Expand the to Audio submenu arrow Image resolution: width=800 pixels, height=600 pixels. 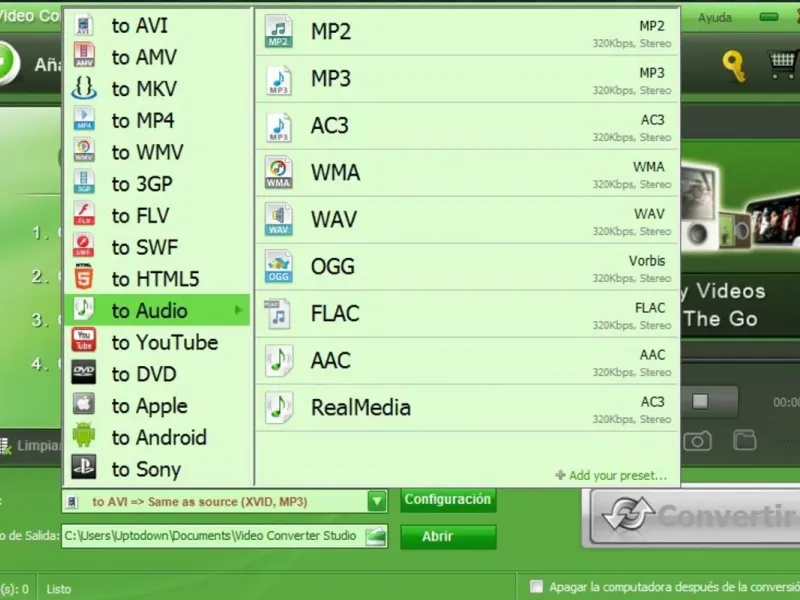(238, 310)
